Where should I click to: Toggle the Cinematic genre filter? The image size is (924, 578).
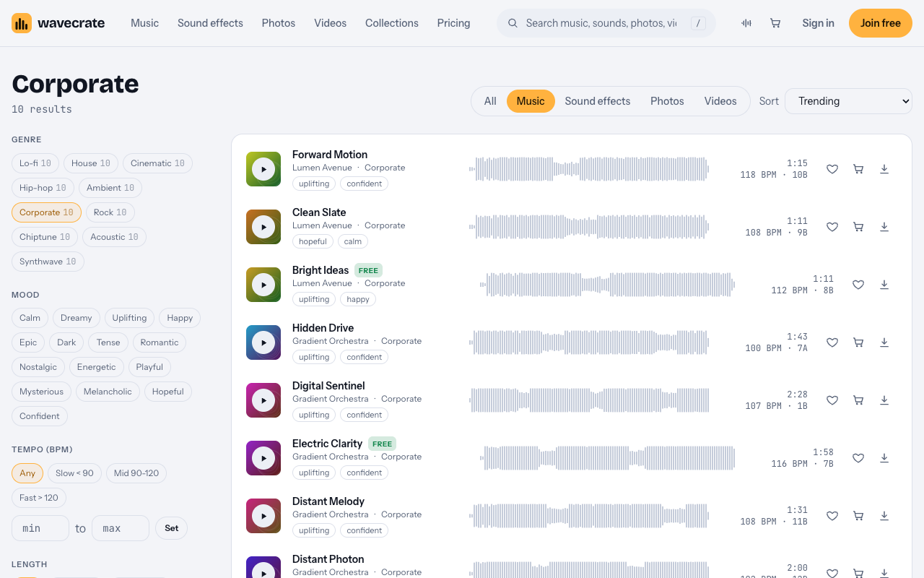click(x=157, y=163)
